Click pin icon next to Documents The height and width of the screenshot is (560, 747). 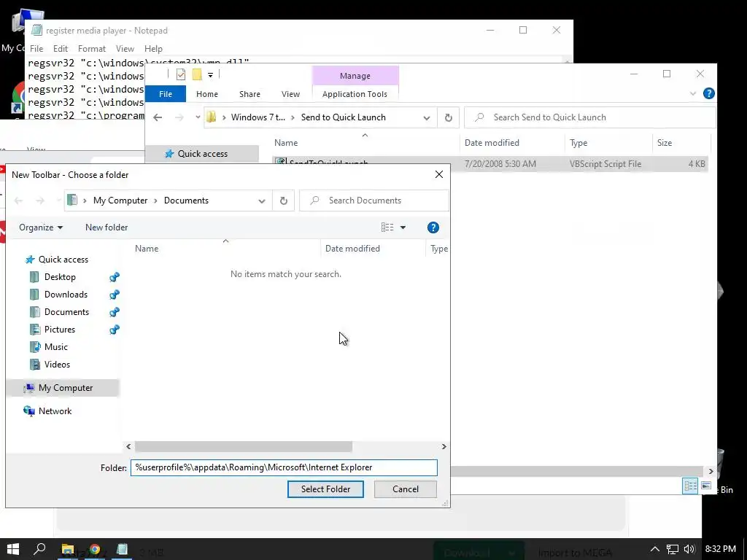click(x=115, y=312)
